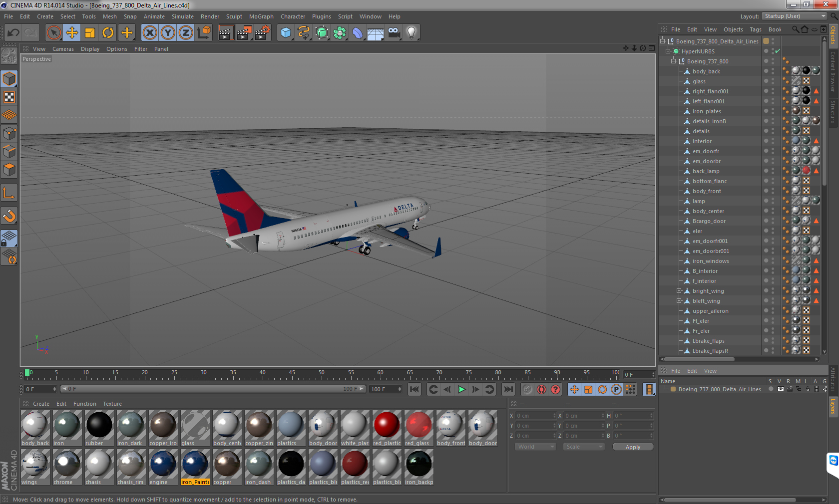Toggle X axis lock
839x504 pixels.
coord(149,33)
